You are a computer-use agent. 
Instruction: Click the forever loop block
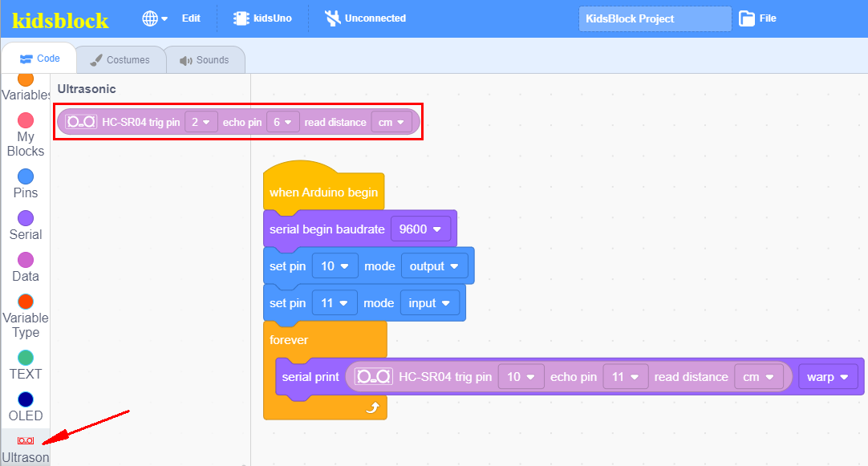[324, 339]
